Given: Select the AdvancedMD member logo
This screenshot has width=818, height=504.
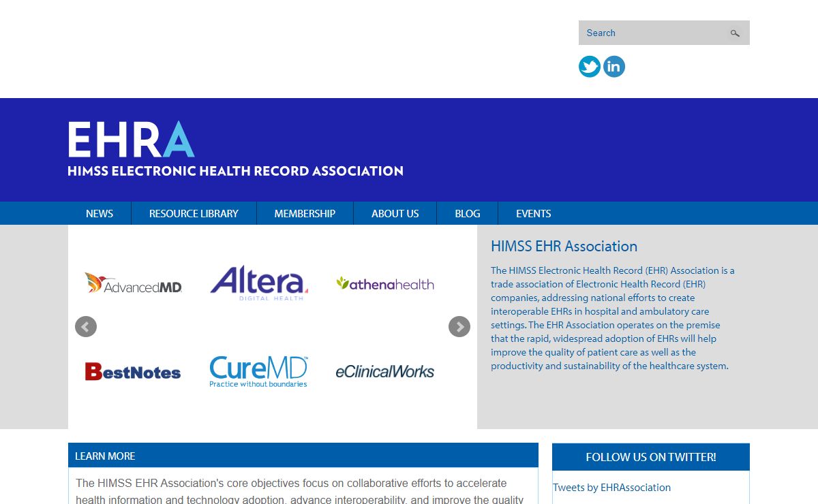Looking at the screenshot, I should coord(134,283).
